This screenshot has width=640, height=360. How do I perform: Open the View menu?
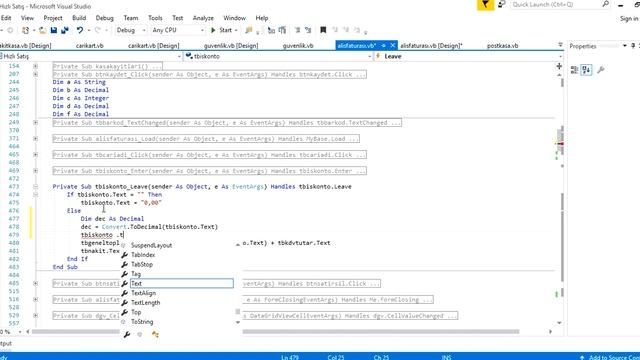27,18
